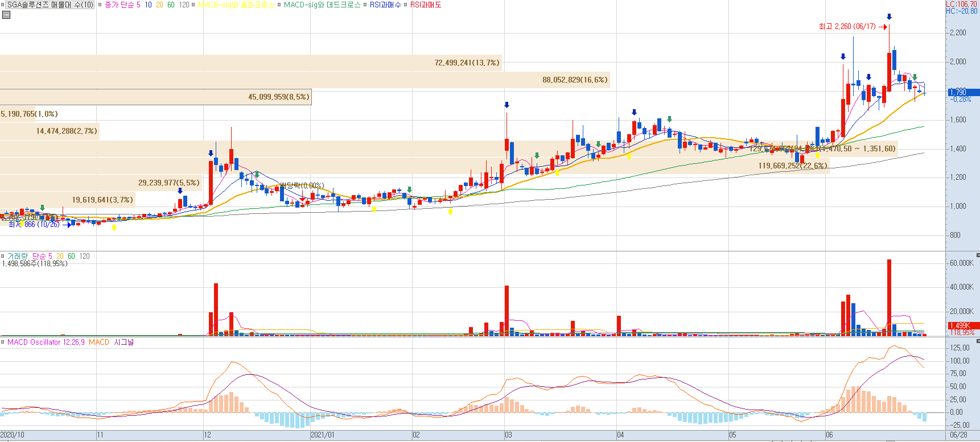Click the 2020/10 date axis label
Image resolution: width=980 pixels, height=442 pixels.
click(x=12, y=435)
